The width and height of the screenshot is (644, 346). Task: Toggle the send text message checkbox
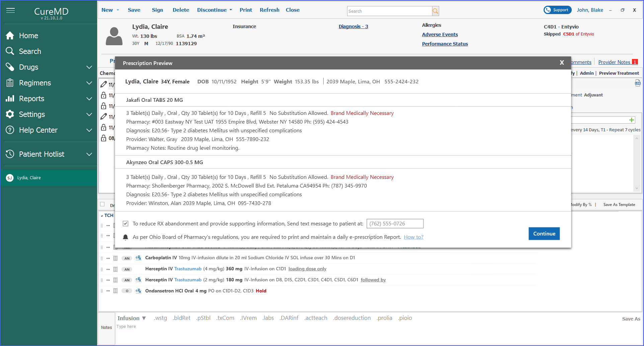tap(126, 223)
